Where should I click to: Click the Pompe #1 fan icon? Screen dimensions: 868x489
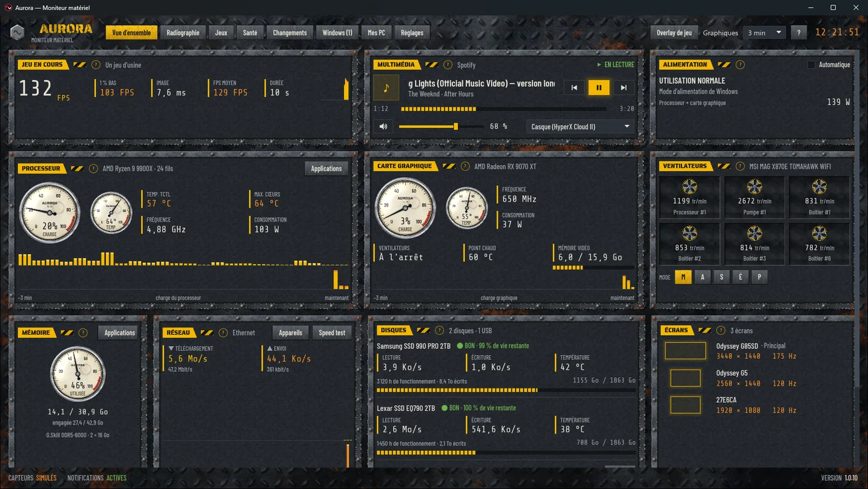pyautogui.click(x=755, y=186)
